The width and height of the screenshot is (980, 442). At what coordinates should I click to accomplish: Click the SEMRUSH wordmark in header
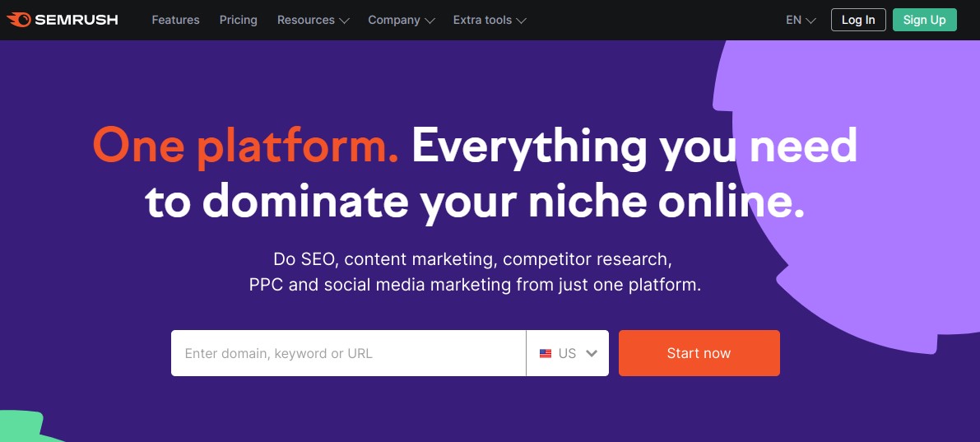76,20
